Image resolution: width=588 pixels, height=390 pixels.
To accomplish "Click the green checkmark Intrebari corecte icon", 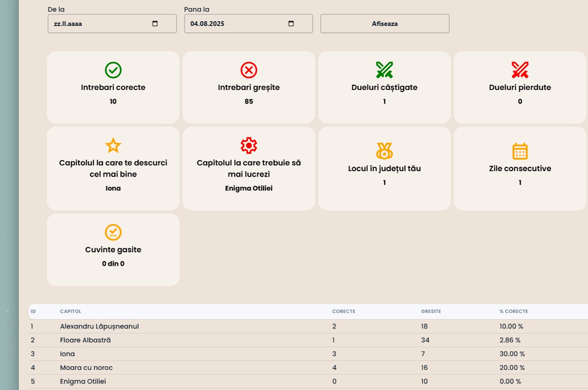I will [113, 70].
